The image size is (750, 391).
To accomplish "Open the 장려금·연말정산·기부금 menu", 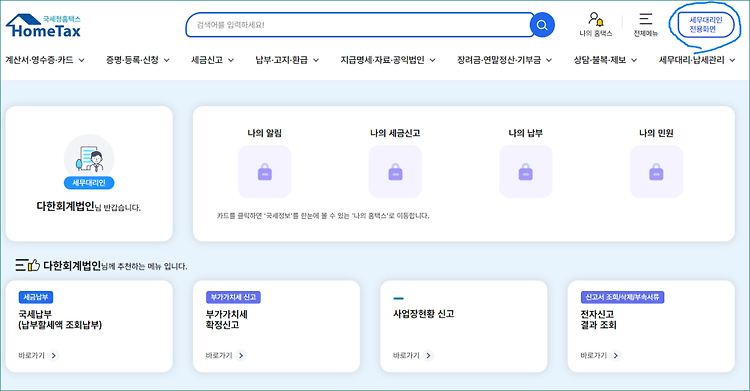I will [x=499, y=60].
